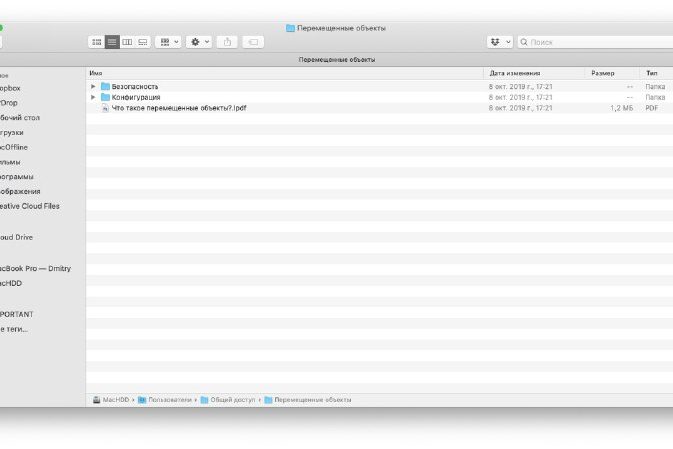
Task: Click the search magnifier icon
Action: pyautogui.click(x=524, y=42)
